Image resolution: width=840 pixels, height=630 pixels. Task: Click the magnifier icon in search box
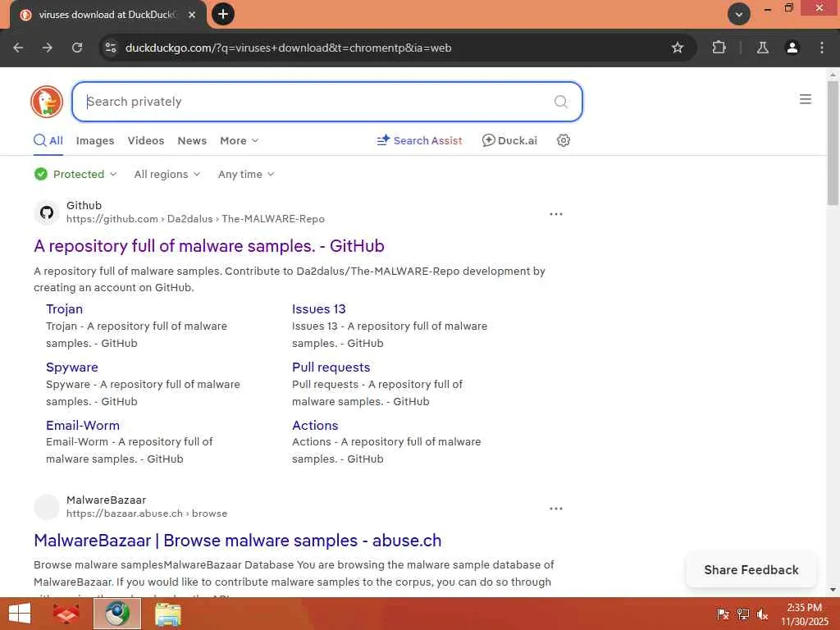pos(560,101)
